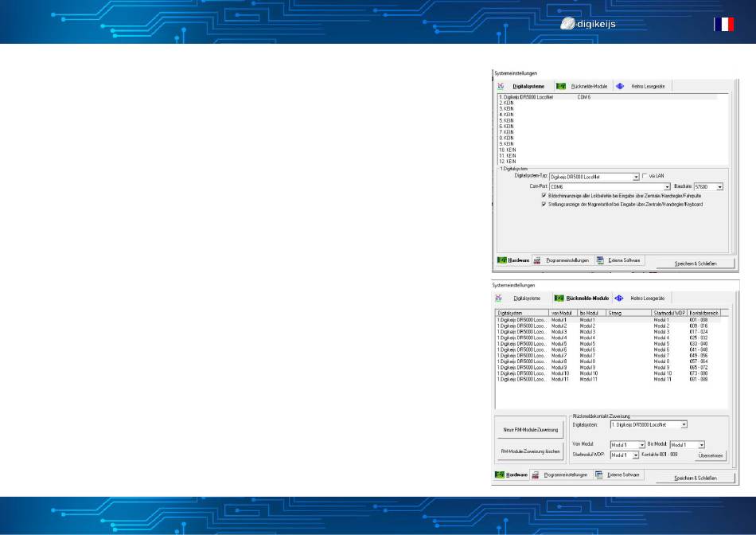Screen dimensions: 756x535
Task: Open Helmo Lesegeräte tab in the Digitalsysteme dialog
Action: pos(641,86)
